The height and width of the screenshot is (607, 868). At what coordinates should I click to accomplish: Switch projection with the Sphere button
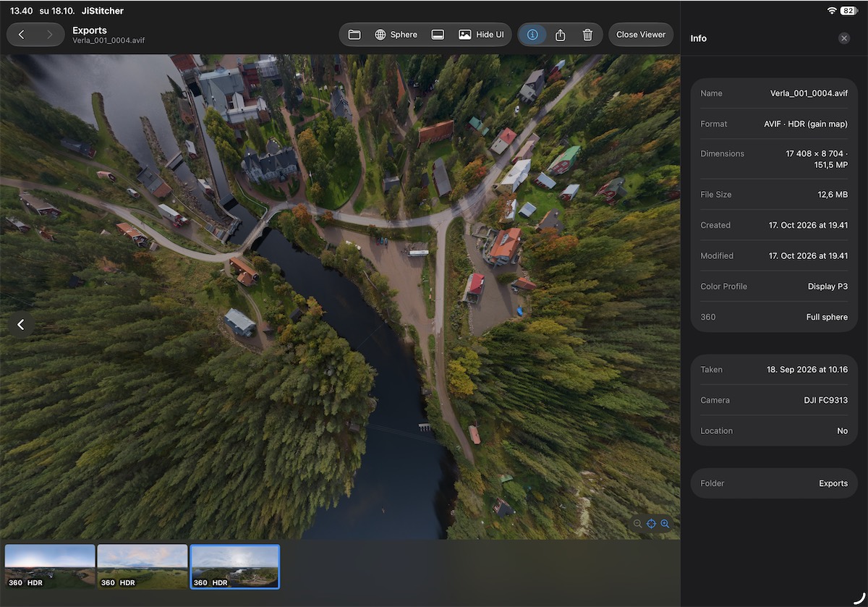396,35
